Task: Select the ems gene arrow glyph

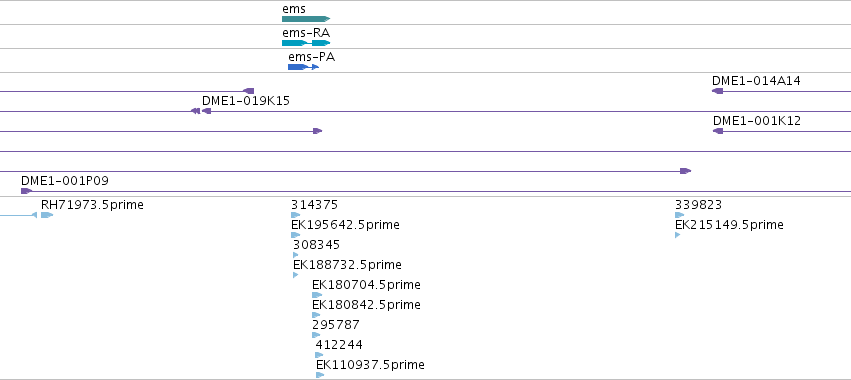Action: [x=306, y=19]
